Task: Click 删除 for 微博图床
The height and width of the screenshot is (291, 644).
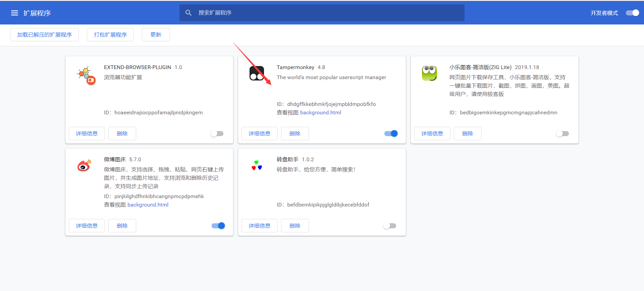Action: 122,226
